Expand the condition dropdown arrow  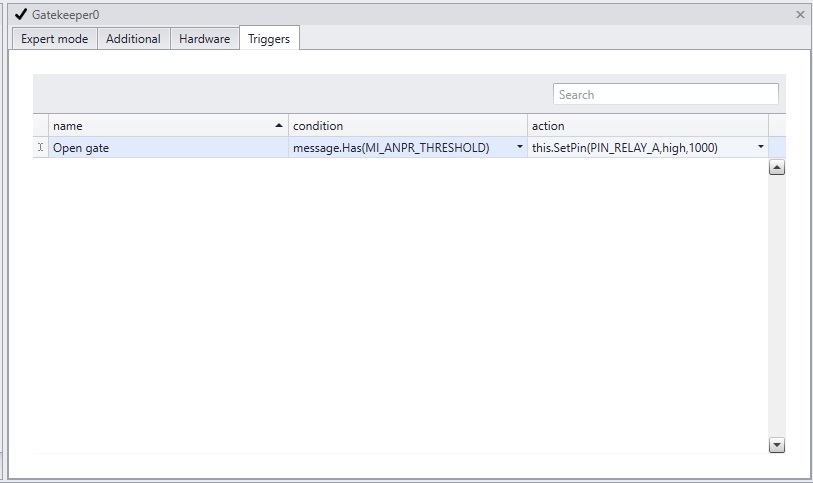pos(520,147)
